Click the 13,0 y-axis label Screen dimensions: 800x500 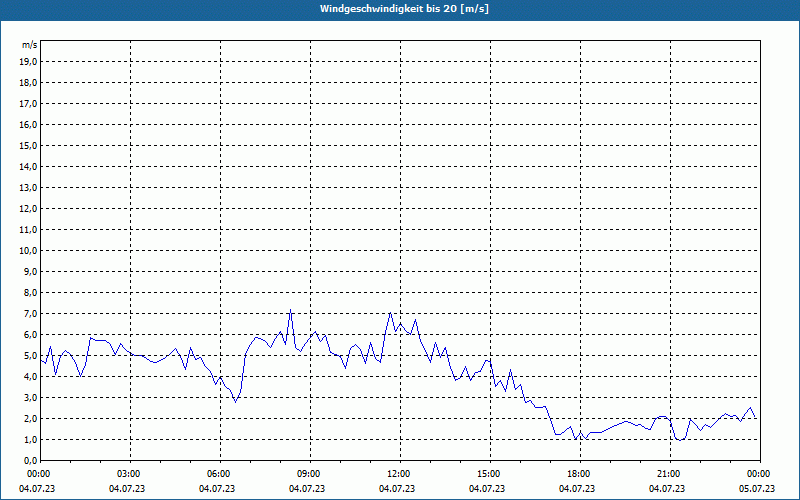coord(28,188)
